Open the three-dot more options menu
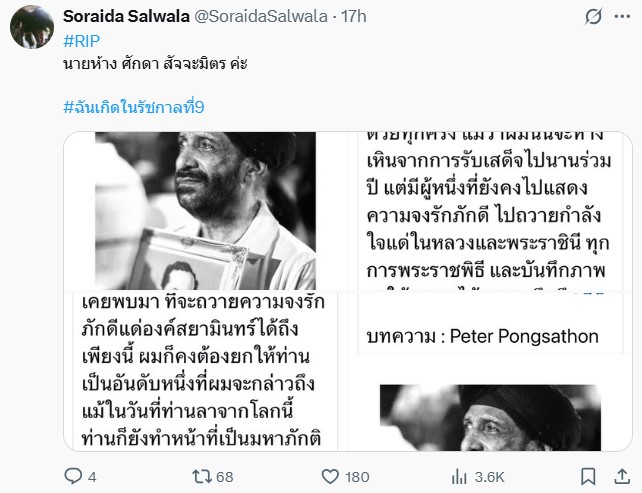The height and width of the screenshot is (493, 642). point(622,17)
